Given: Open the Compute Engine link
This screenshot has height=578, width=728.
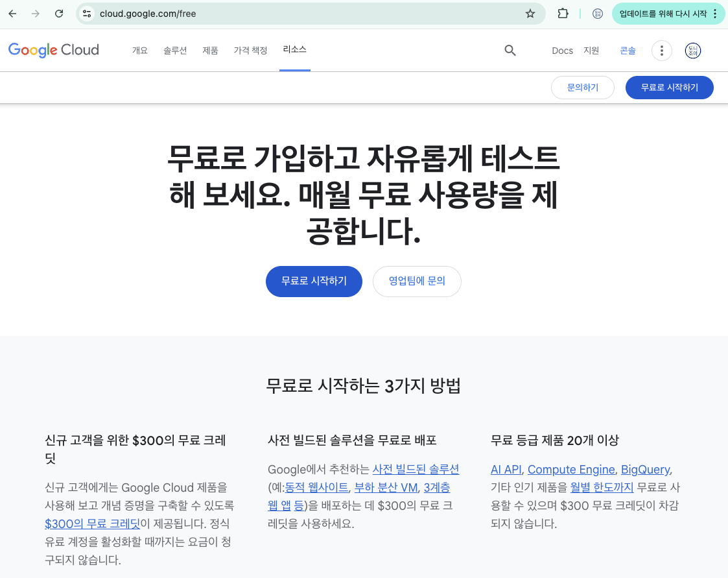Looking at the screenshot, I should [571, 469].
